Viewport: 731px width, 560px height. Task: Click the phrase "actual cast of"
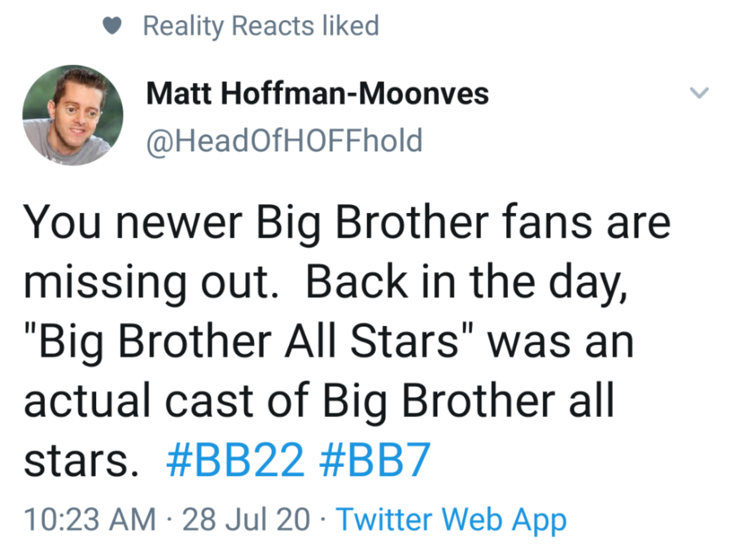166,399
